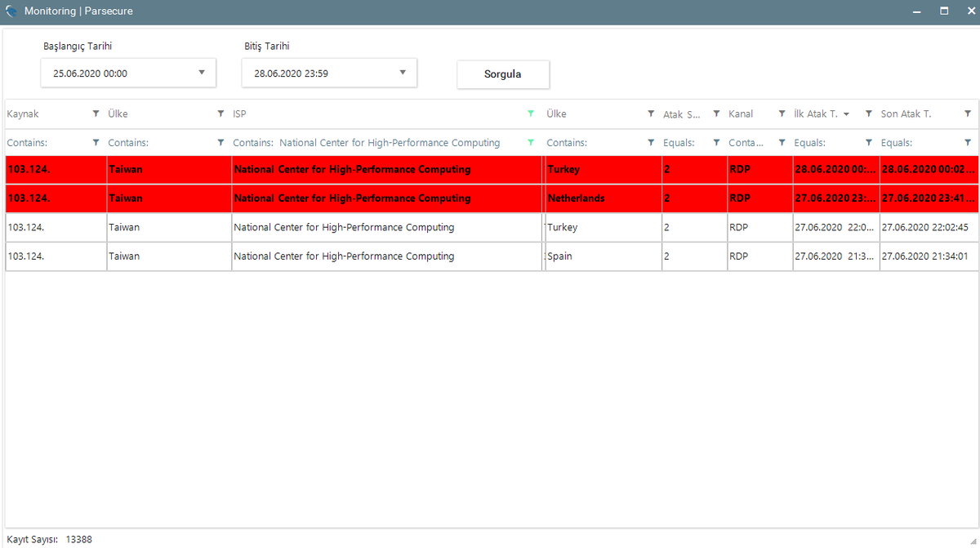This screenshot has width=980, height=548.
Task: Select the 27.06.2020 21:34:01 cell
Action: 929,256
